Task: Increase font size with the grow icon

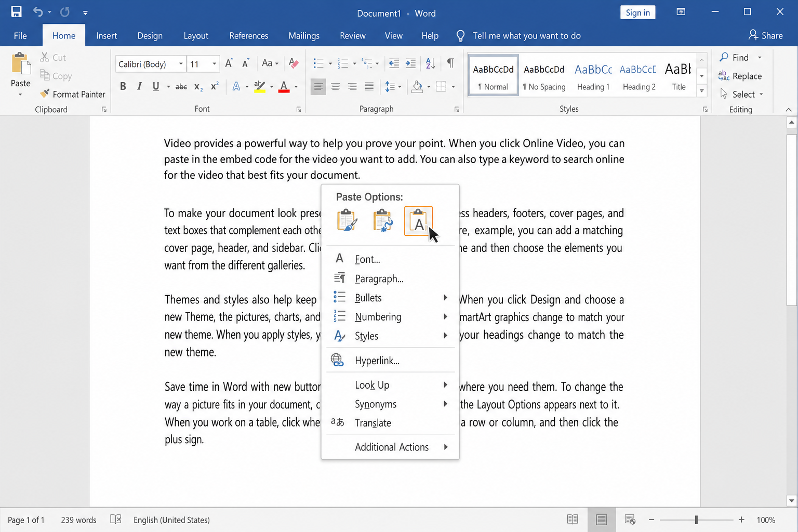Action: click(229, 63)
